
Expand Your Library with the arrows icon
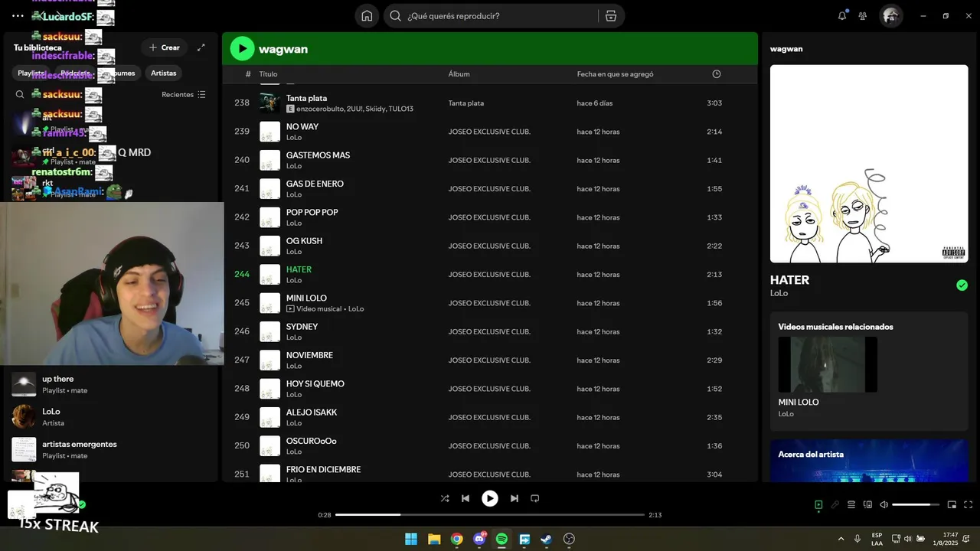(201, 47)
